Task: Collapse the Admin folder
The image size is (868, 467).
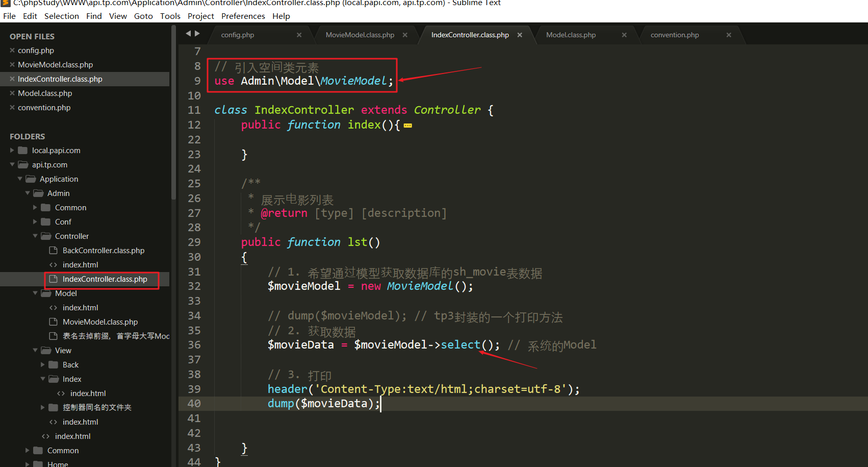Action: point(28,193)
